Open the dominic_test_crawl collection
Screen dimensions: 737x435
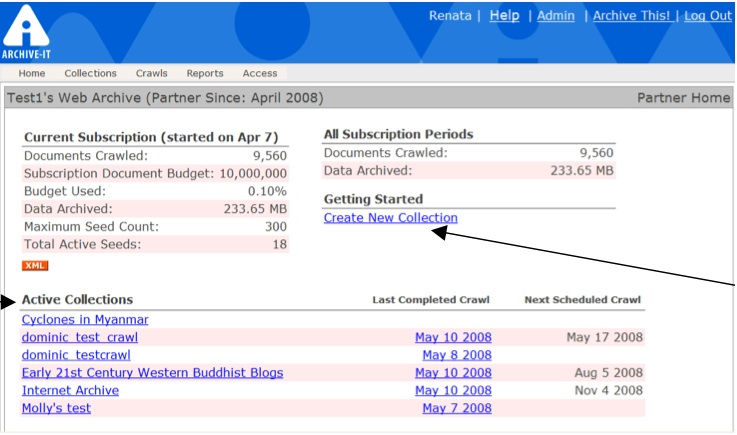pyautogui.click(x=80, y=337)
